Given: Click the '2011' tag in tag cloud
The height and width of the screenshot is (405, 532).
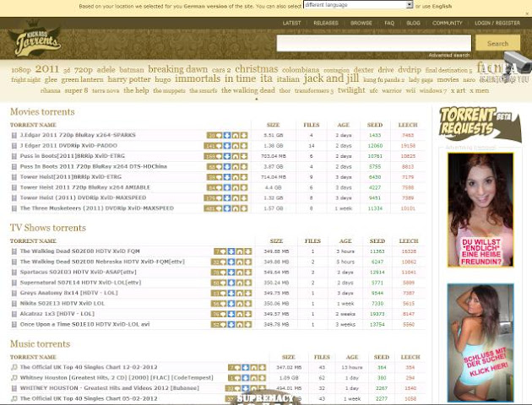Looking at the screenshot, I should click(47, 69).
